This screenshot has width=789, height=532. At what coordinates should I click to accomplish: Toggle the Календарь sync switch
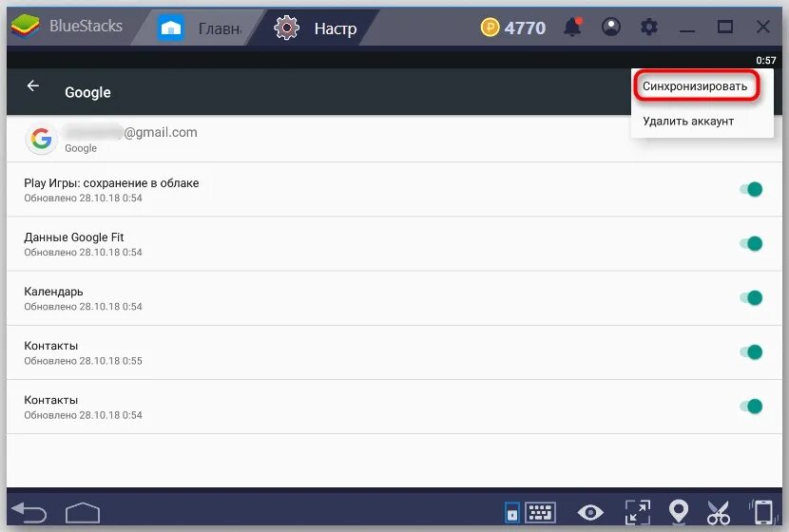coord(751,298)
